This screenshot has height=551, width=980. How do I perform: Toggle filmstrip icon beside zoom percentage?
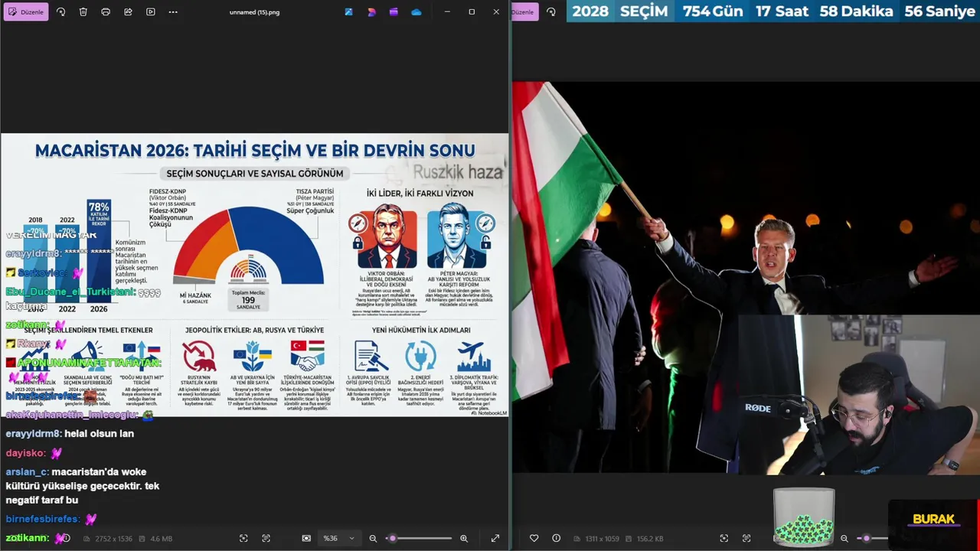click(x=306, y=538)
